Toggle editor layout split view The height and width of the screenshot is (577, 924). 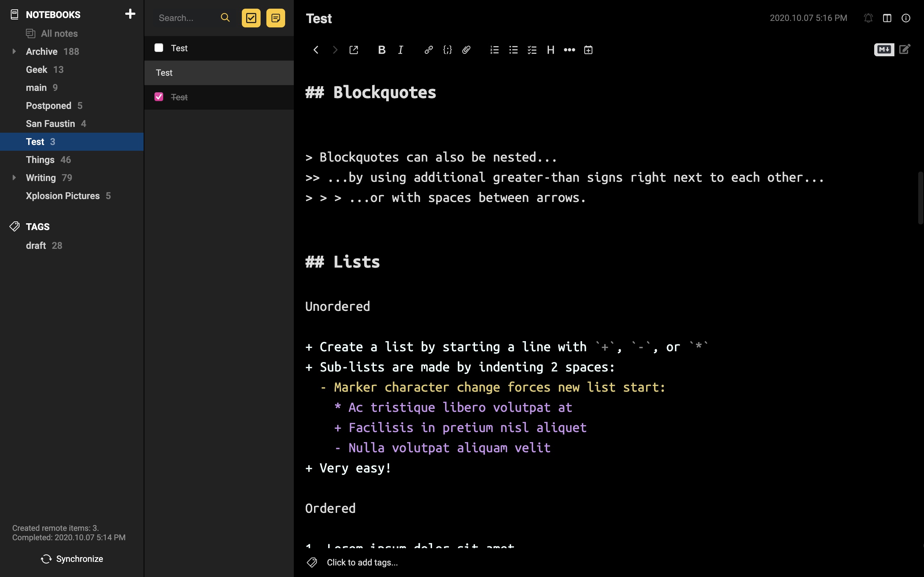coord(887,18)
